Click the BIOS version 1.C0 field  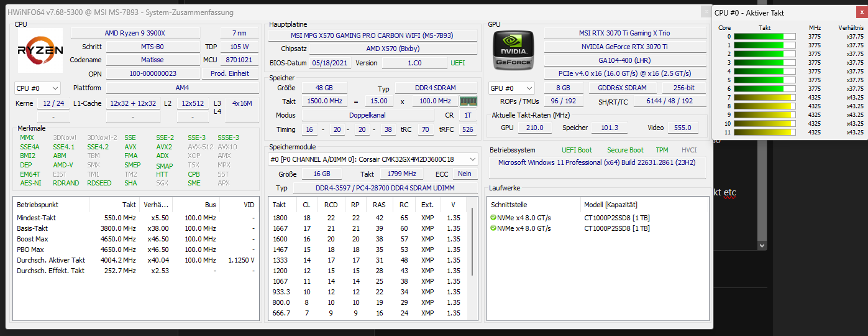pyautogui.click(x=414, y=63)
